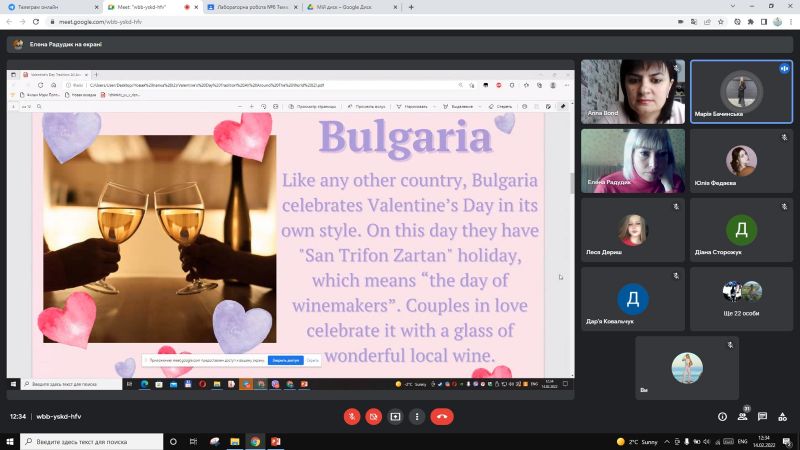Viewport: 800px width, 450px height.
Task: Click Леся Дериш participant tile
Action: click(x=633, y=230)
